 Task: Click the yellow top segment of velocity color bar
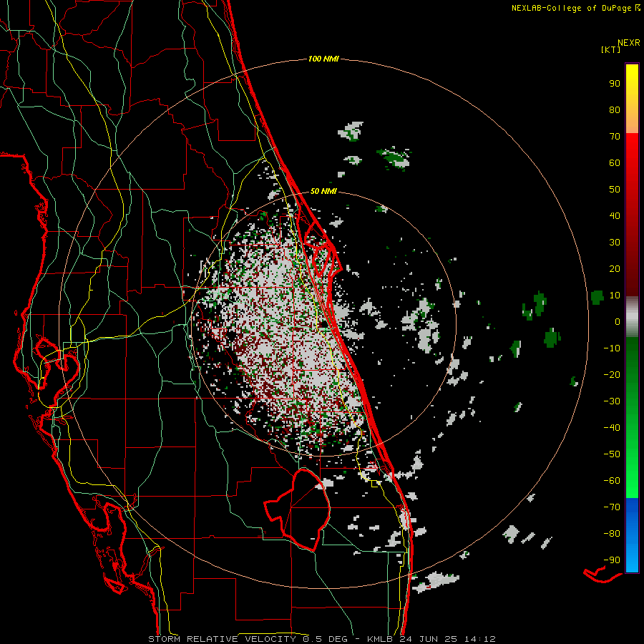click(632, 99)
